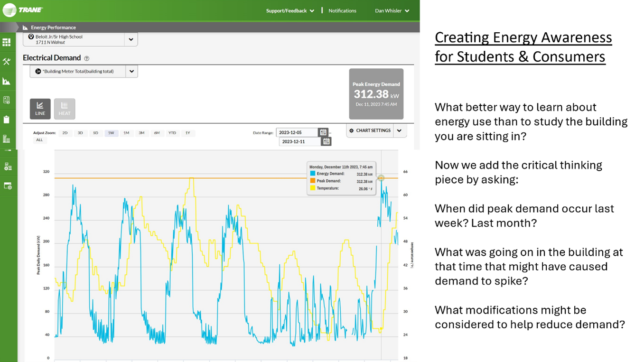The image size is (644, 362).
Task: Switch chart view to LINE
Action: pyautogui.click(x=40, y=109)
